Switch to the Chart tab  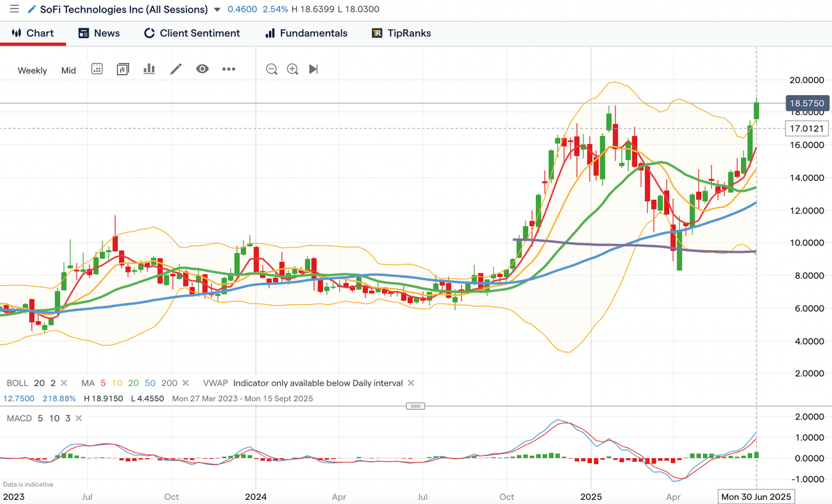[x=33, y=33]
